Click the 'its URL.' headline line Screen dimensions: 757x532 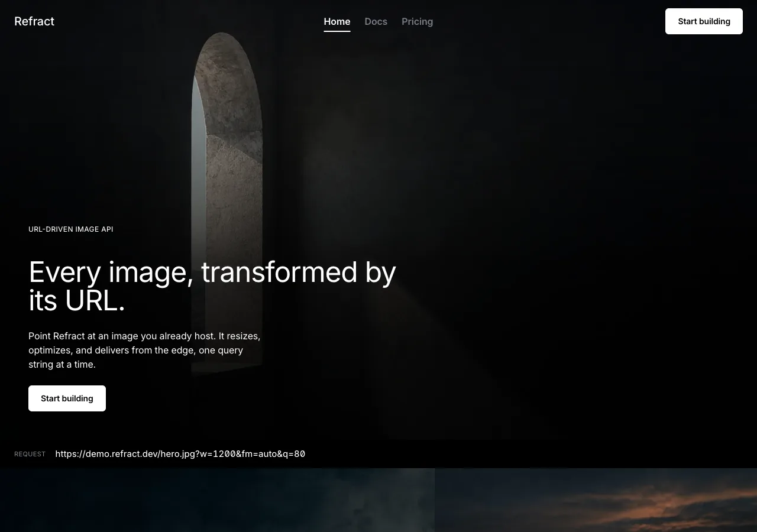(77, 301)
